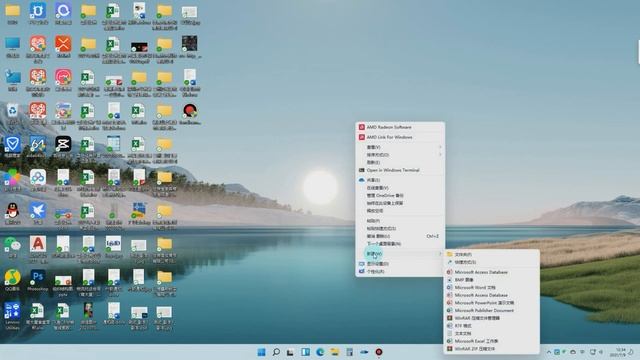Show hidden system tray icons chevron
640x360 pixels.
tap(549, 352)
